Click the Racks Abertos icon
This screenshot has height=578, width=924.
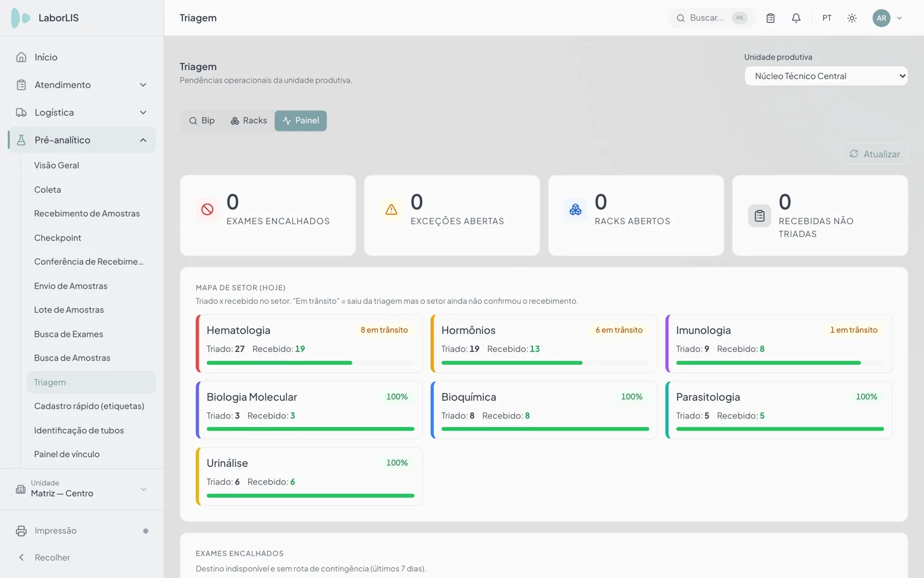coord(576,209)
